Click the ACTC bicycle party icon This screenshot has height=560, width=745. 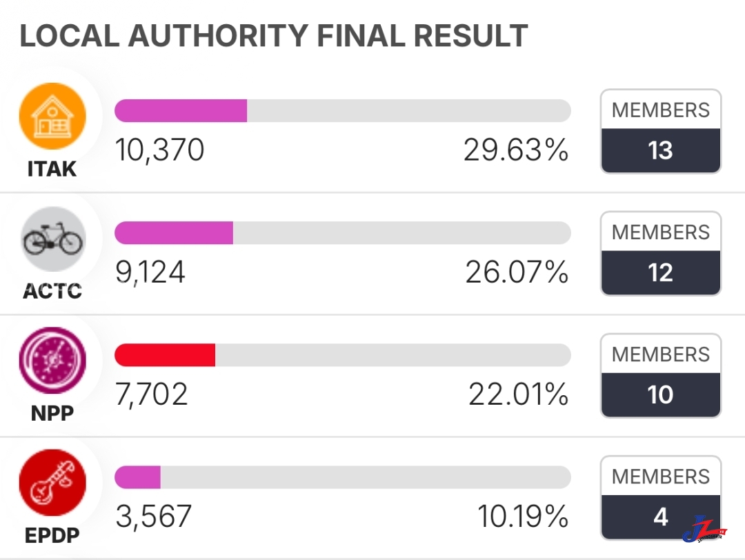[x=52, y=239]
